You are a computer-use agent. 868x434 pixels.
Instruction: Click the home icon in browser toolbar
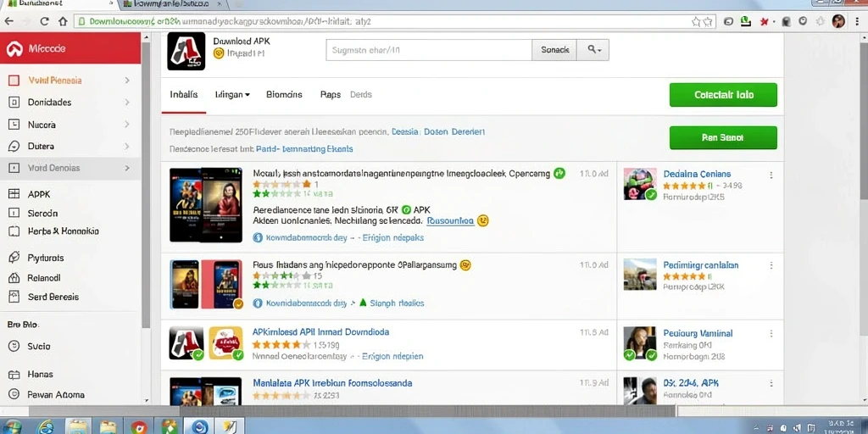pos(63,21)
